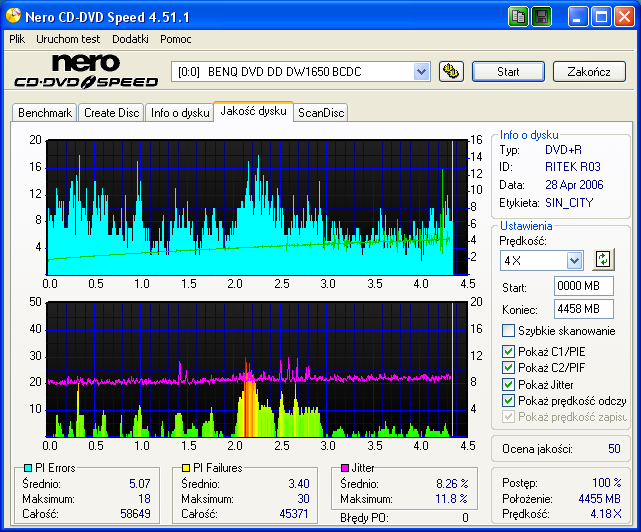The image size is (641, 532).
Task: Click the Start button
Action: [508, 72]
